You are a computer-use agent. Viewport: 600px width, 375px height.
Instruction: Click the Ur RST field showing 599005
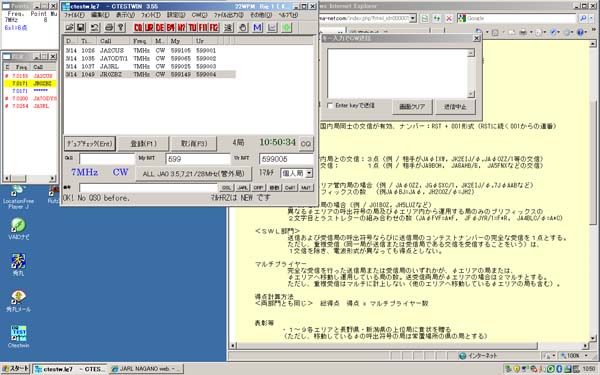coord(286,159)
